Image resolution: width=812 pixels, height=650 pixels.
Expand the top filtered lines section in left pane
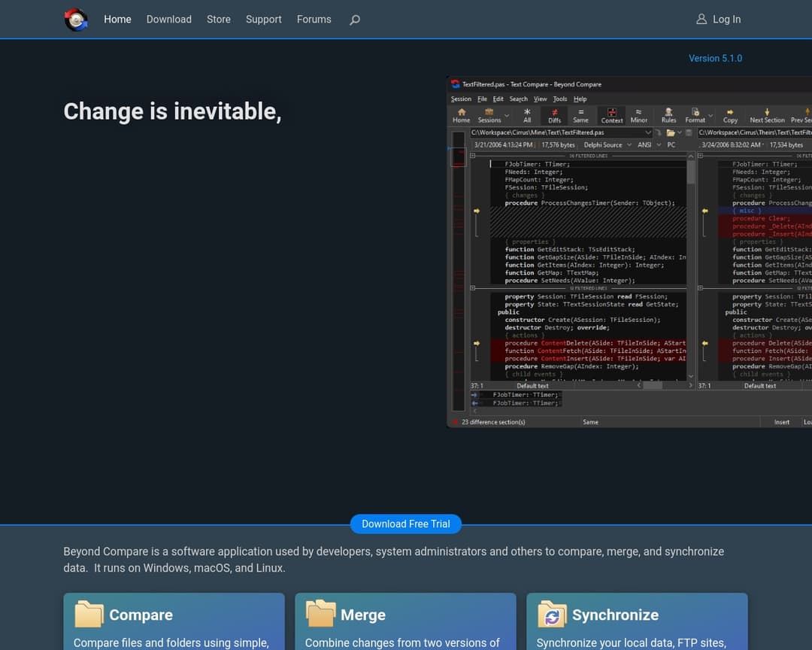tap(472, 156)
